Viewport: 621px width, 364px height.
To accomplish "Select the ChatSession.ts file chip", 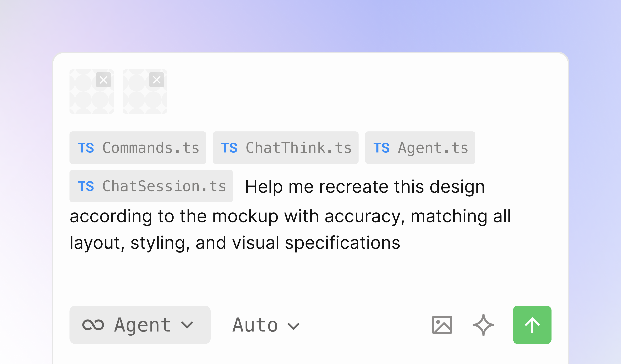I will (151, 186).
